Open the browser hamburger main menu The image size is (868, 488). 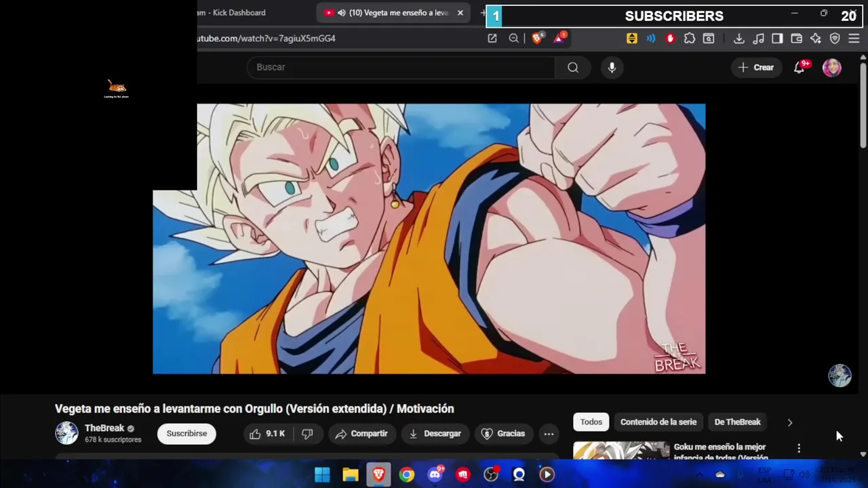(x=854, y=39)
